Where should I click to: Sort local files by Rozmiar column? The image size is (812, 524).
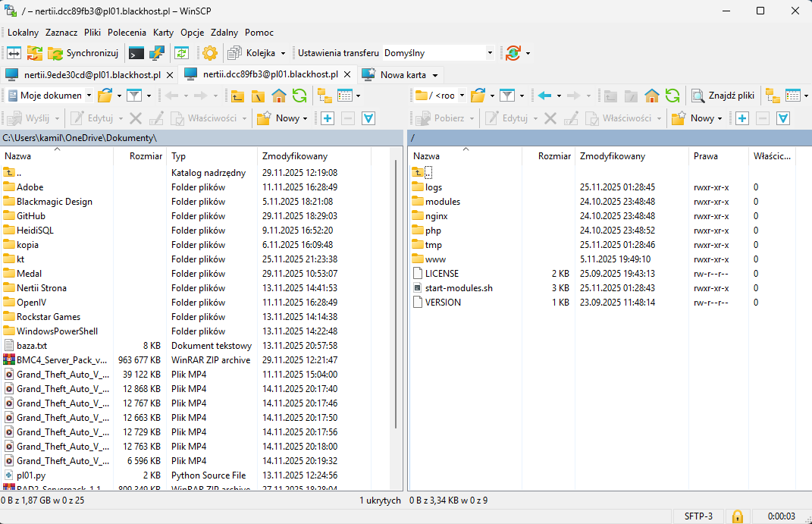click(140, 156)
